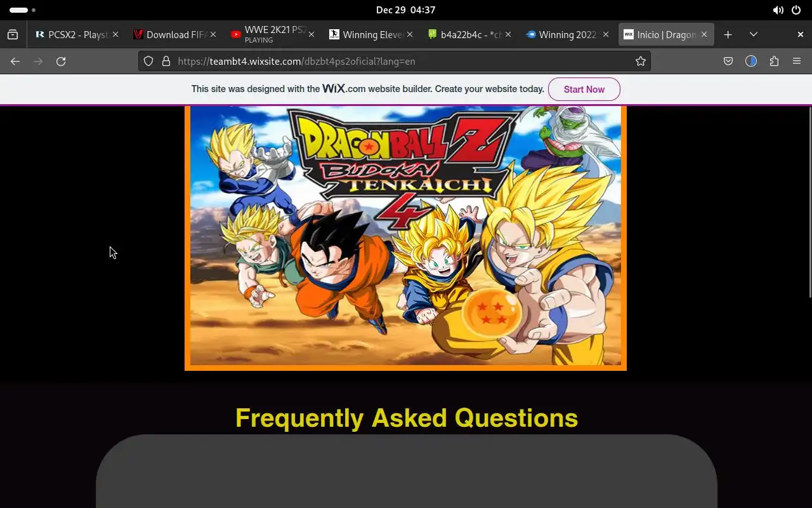Close the PCSX2 tab
This screenshot has width=812, height=508.
coord(115,35)
